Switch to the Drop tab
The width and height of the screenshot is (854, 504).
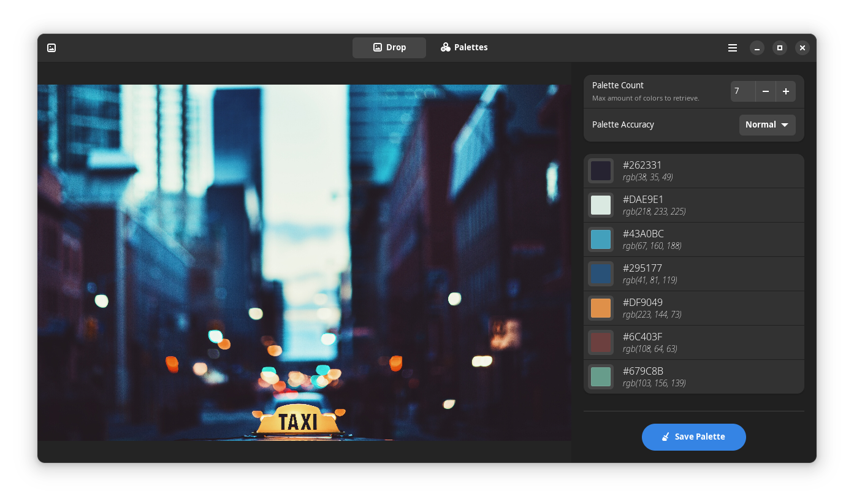click(x=389, y=48)
